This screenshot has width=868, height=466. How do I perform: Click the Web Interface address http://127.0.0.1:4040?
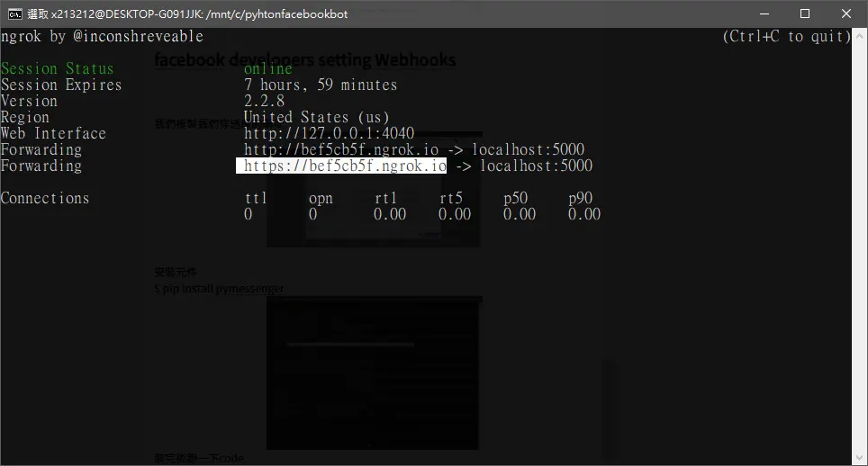pyautogui.click(x=329, y=133)
